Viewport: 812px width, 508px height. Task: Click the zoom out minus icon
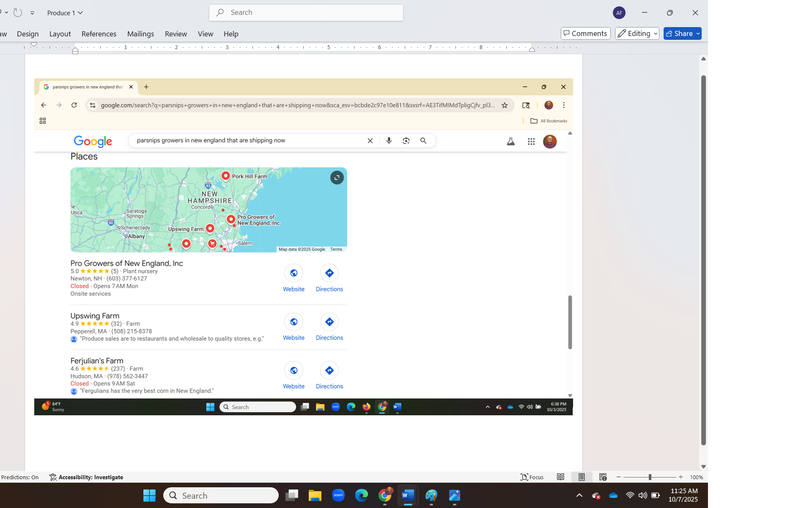[x=619, y=477]
